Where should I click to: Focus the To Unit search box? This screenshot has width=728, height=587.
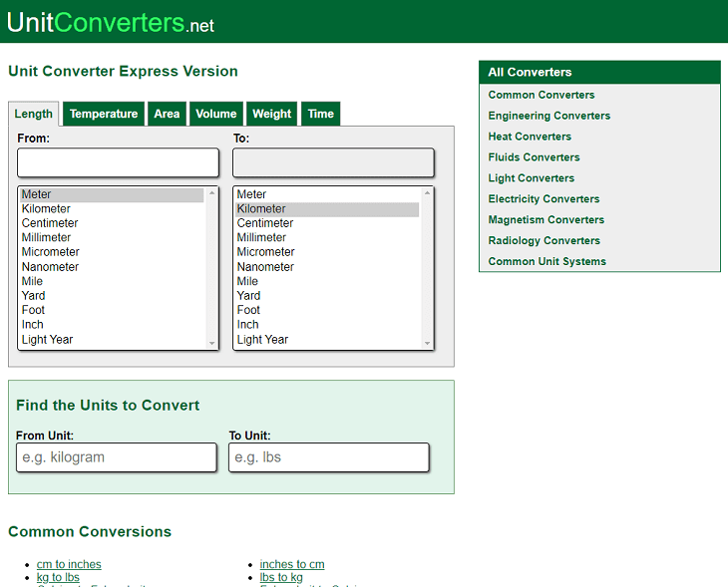tap(329, 457)
